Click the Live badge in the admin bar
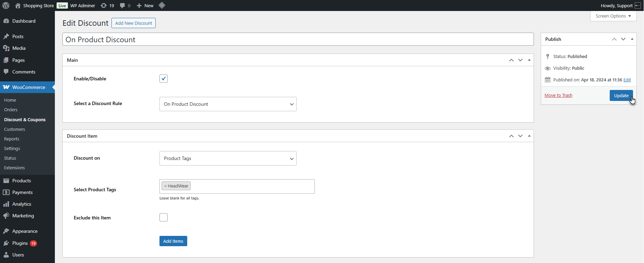644x263 pixels. coord(62,5)
